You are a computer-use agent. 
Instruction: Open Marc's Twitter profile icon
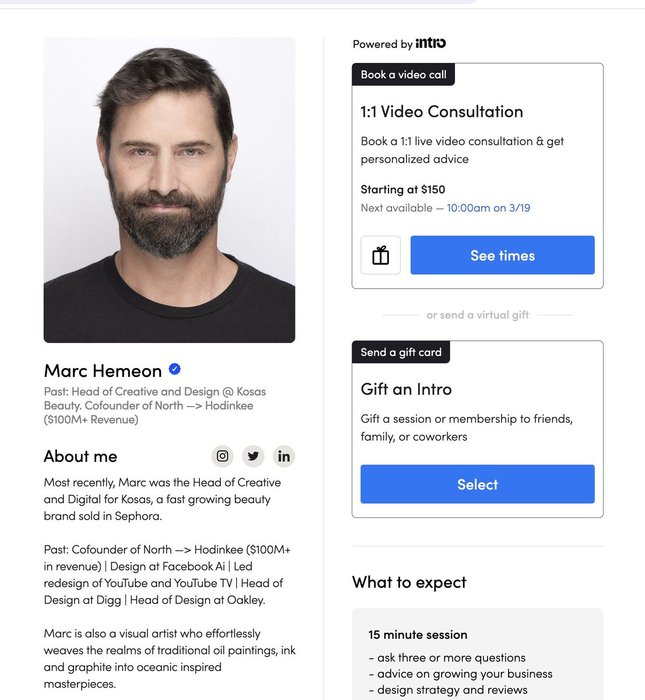point(253,456)
